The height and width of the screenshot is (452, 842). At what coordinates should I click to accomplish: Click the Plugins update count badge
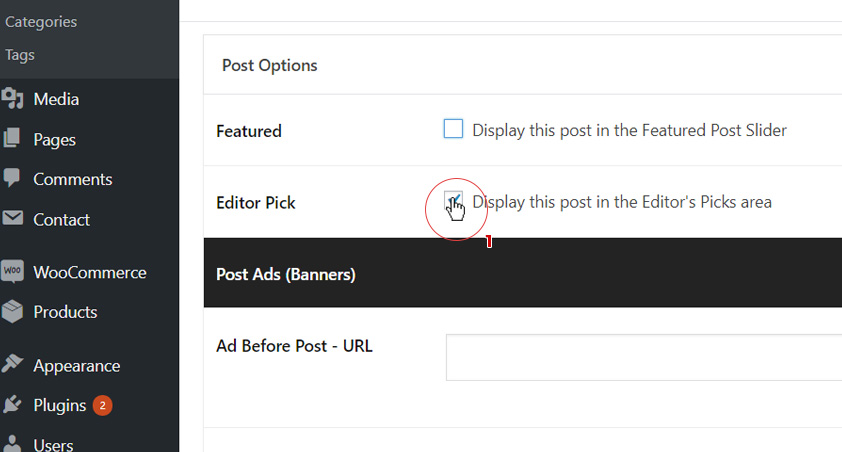[x=102, y=405]
